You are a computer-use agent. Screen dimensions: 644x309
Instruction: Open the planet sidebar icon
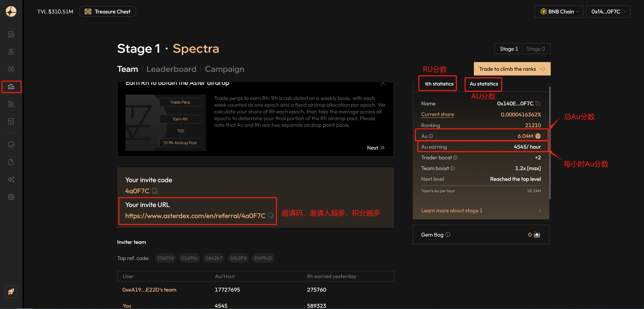pyautogui.click(x=11, y=145)
